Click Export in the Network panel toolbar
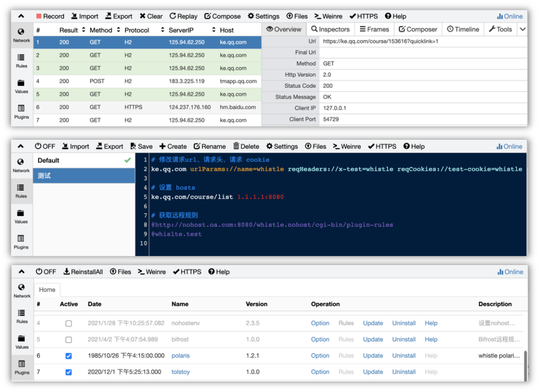Screen dimensions: 540x392 118,16
